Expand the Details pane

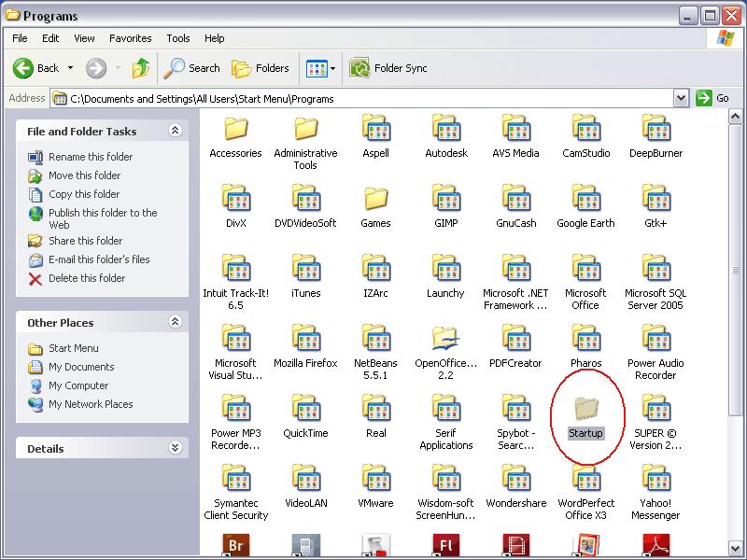point(174,448)
